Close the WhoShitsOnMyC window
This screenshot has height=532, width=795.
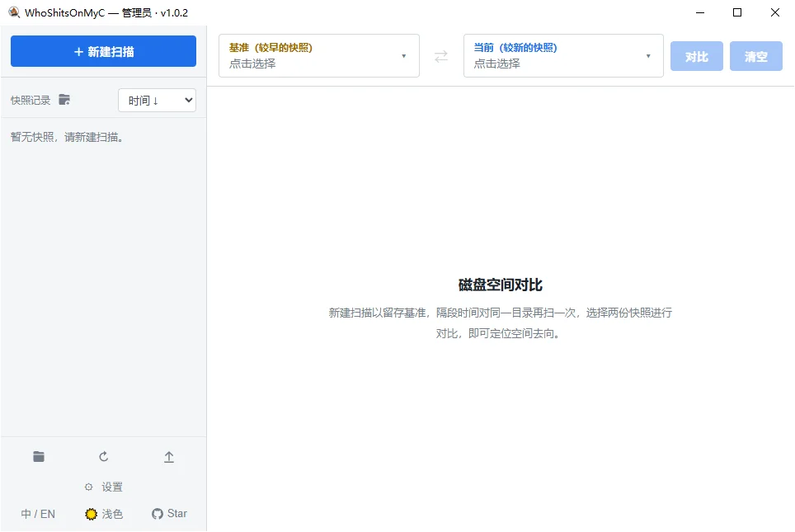[x=774, y=12]
